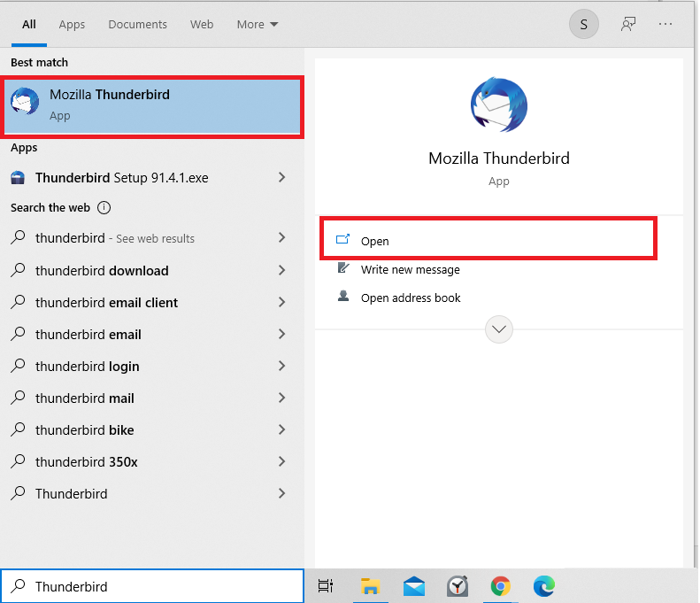Click search icon beside thunderbird login

(18, 366)
